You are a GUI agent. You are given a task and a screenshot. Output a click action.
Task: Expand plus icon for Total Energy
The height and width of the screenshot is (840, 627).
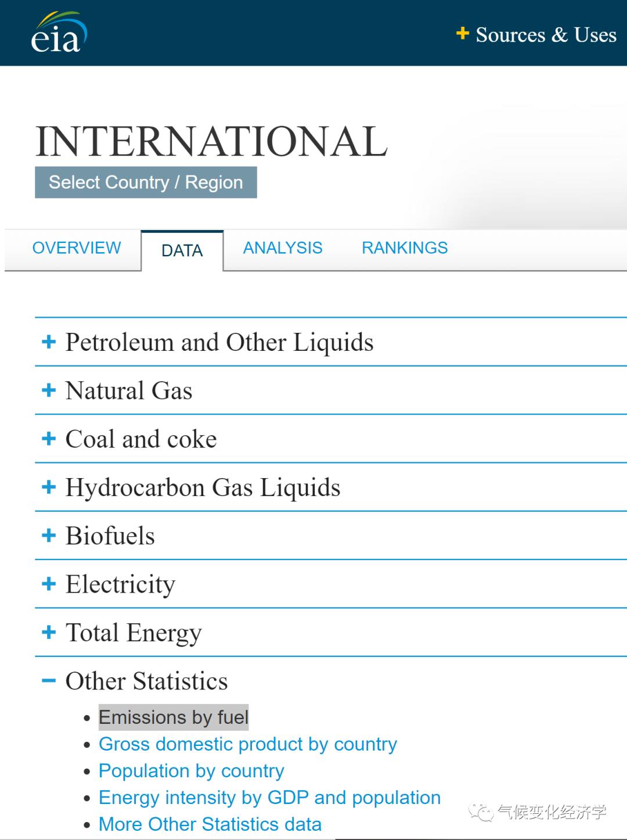click(49, 632)
